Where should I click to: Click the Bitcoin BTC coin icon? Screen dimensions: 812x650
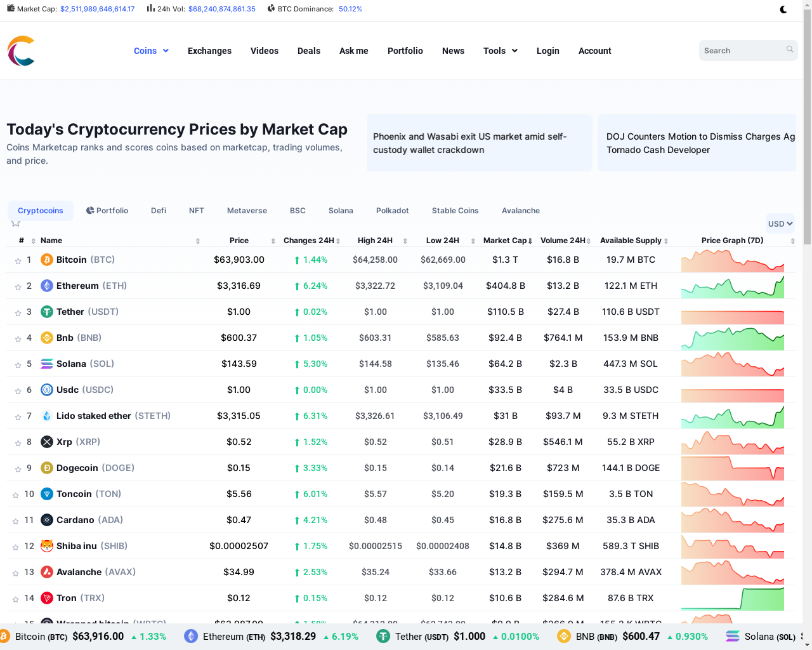click(x=46, y=260)
